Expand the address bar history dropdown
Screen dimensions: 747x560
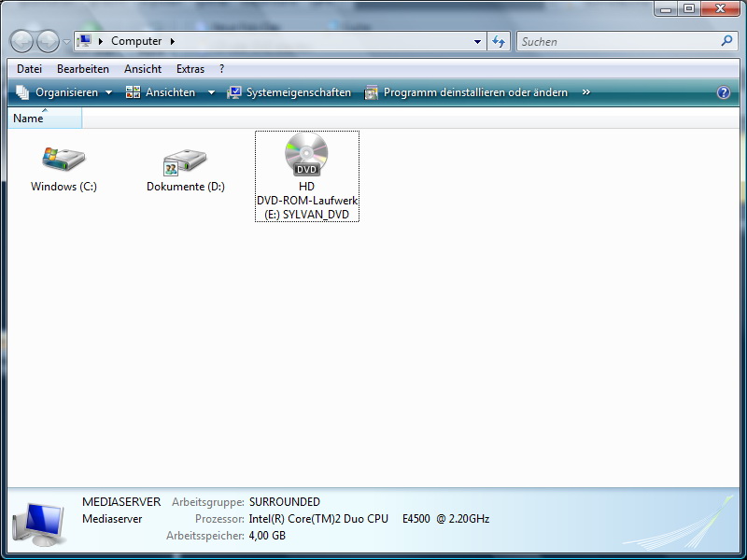click(477, 41)
